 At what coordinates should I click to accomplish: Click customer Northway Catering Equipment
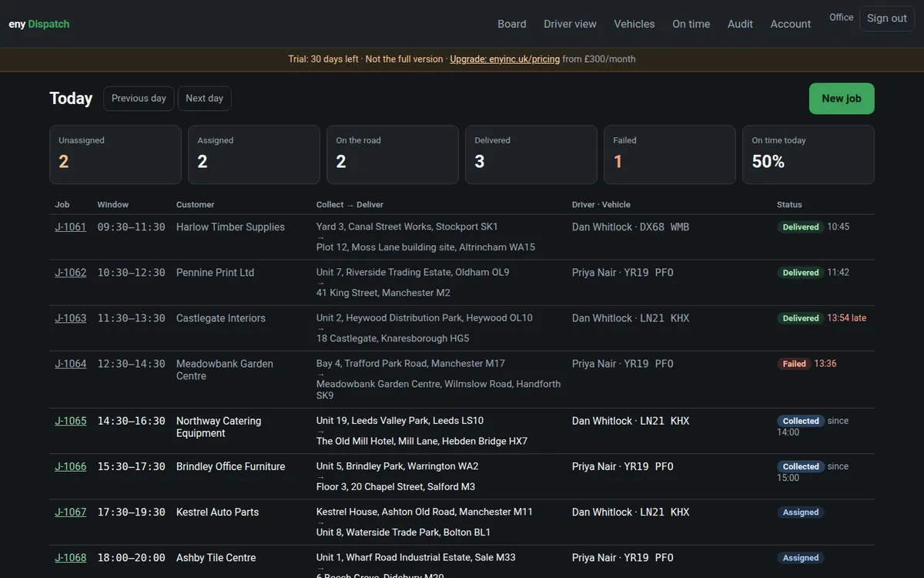tap(219, 427)
